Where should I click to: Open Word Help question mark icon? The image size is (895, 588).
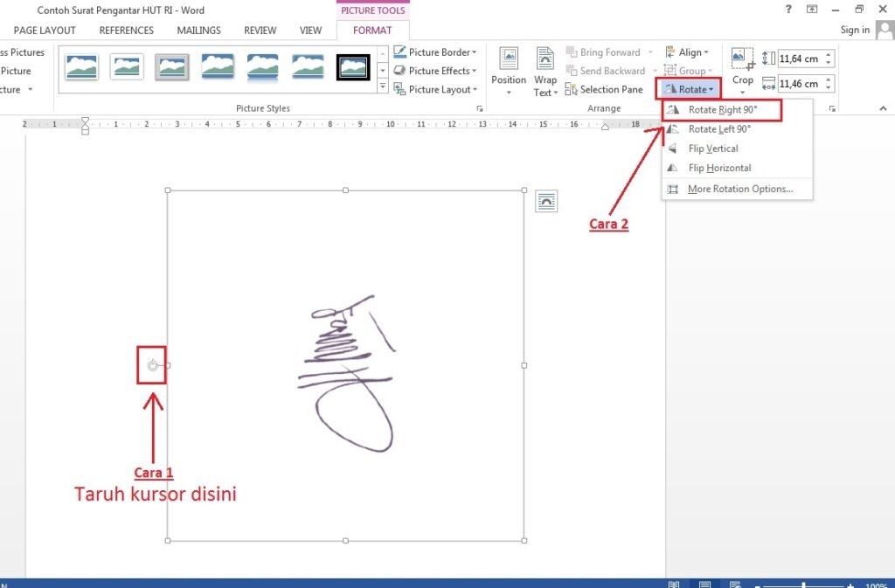[x=788, y=10]
